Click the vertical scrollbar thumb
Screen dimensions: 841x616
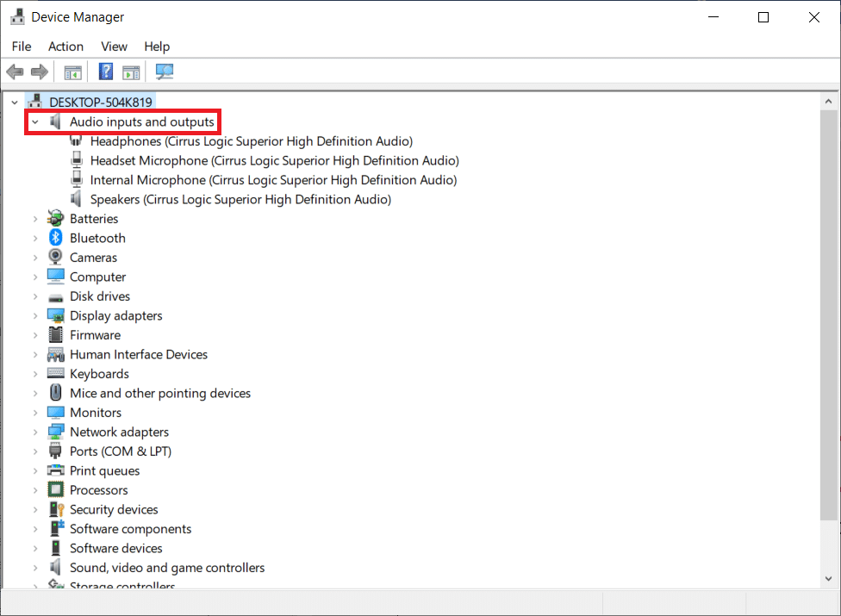coord(828,314)
